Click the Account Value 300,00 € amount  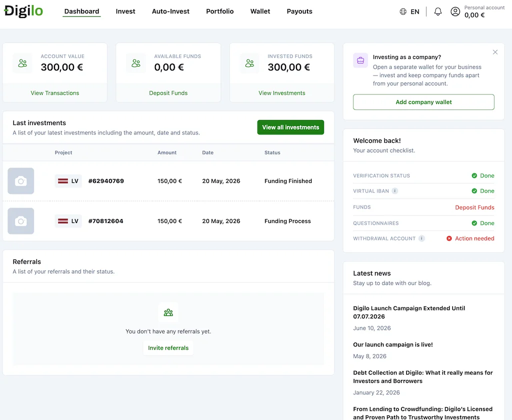click(61, 67)
